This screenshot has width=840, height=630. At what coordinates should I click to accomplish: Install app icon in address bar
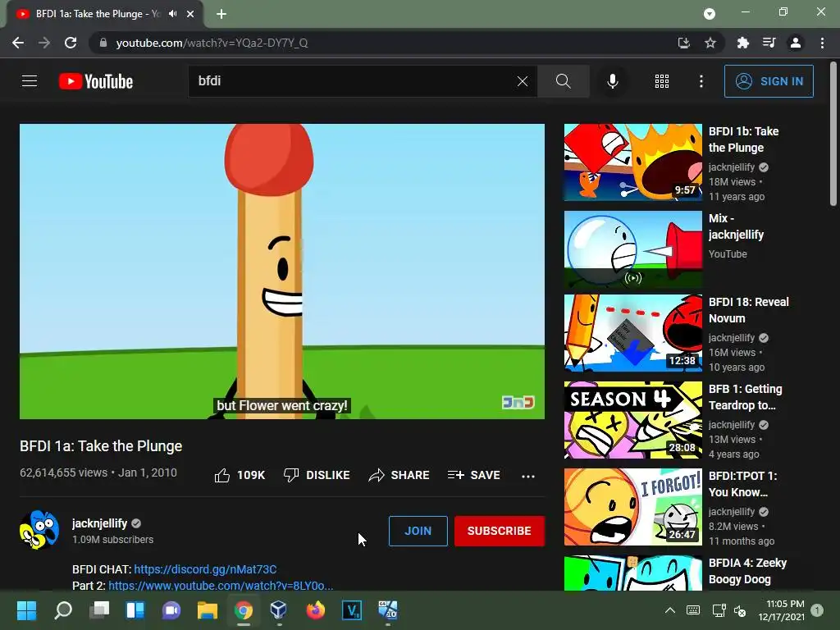click(x=684, y=43)
